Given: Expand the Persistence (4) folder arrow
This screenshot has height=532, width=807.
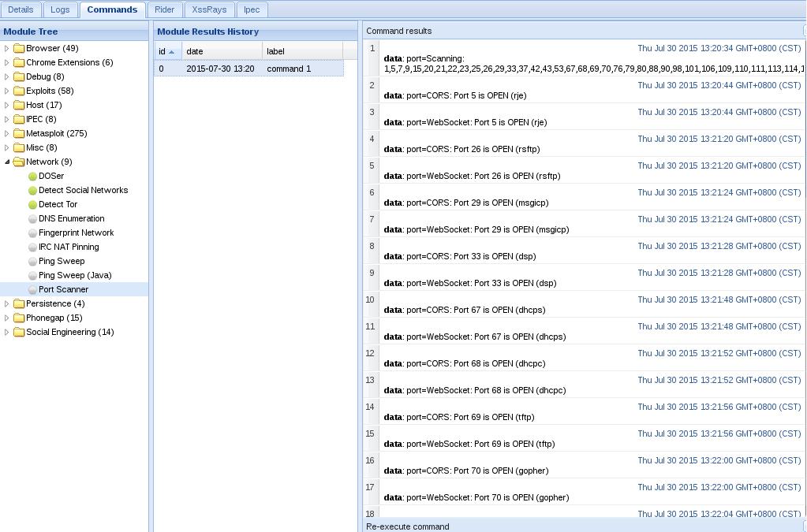Looking at the screenshot, I should [x=7, y=304].
